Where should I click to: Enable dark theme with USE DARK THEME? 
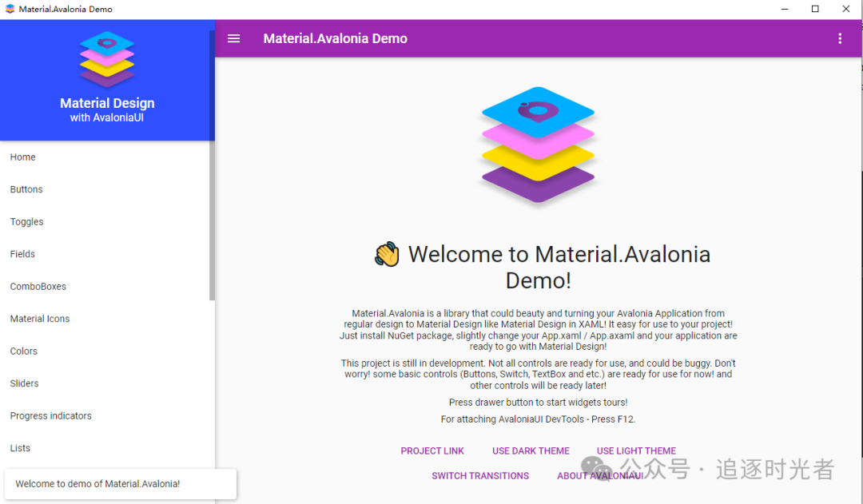pyautogui.click(x=531, y=450)
